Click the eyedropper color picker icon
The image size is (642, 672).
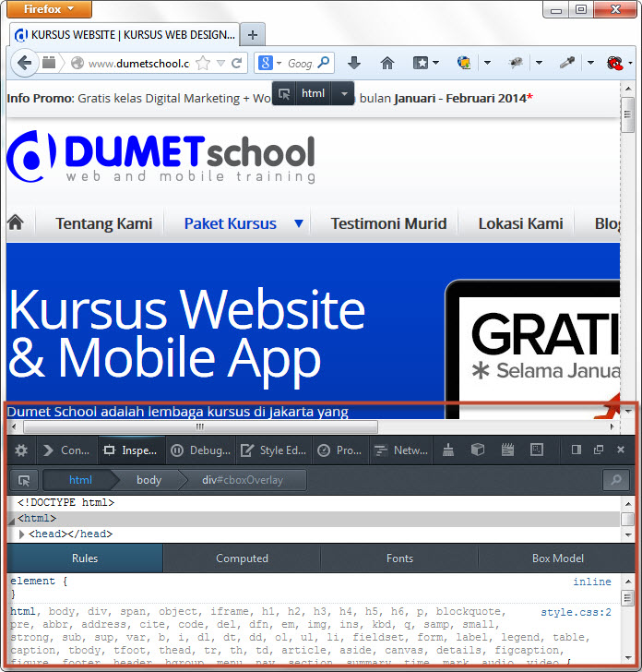(x=567, y=63)
